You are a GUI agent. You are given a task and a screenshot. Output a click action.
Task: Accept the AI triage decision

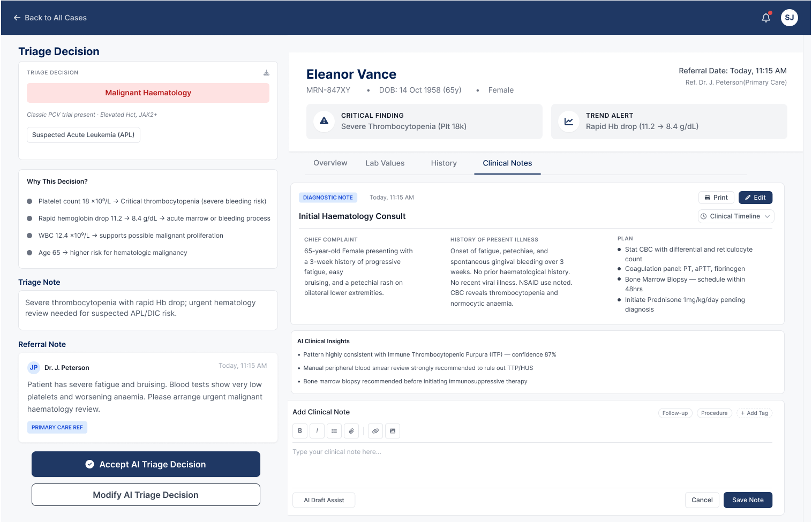[146, 464]
